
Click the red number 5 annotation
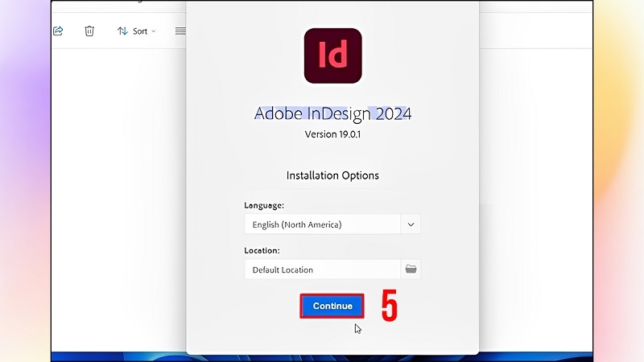pyautogui.click(x=390, y=306)
